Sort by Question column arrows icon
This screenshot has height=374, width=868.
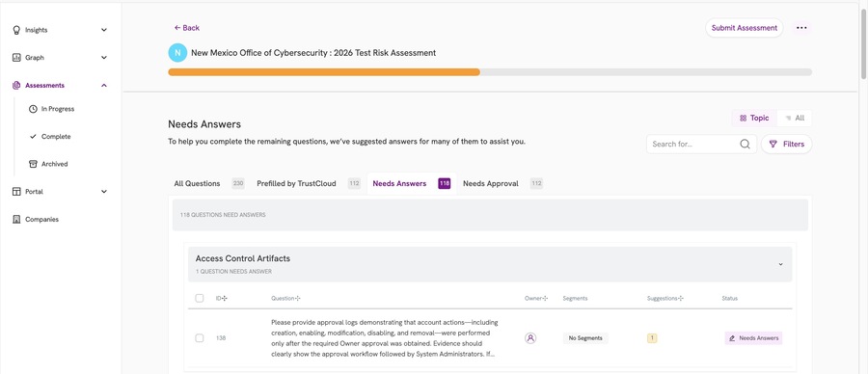298,298
